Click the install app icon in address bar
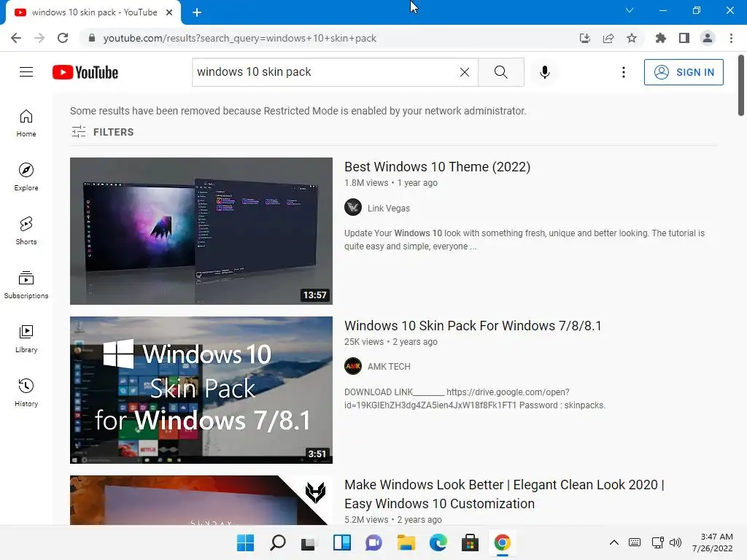Image resolution: width=747 pixels, height=560 pixels. pyautogui.click(x=585, y=38)
